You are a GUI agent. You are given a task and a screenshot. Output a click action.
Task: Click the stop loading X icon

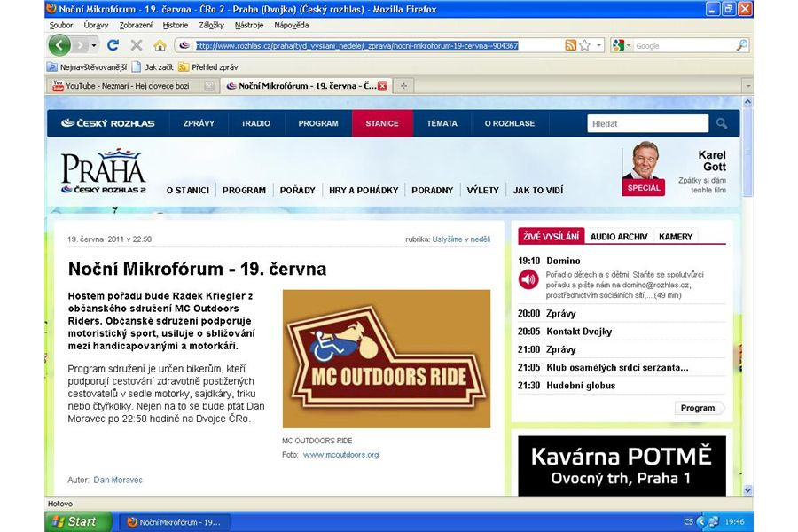(137, 45)
